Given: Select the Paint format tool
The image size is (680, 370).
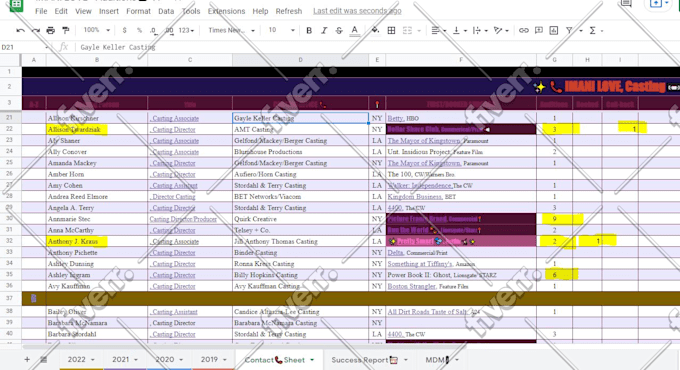Looking at the screenshot, I should coord(65,30).
